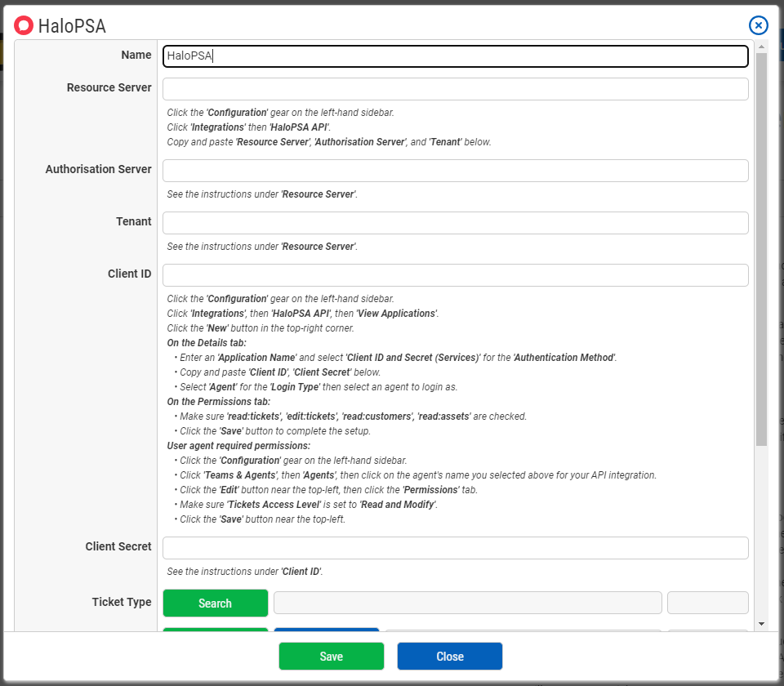Click the Authorisation Server input field
784x686 pixels.
tap(455, 171)
